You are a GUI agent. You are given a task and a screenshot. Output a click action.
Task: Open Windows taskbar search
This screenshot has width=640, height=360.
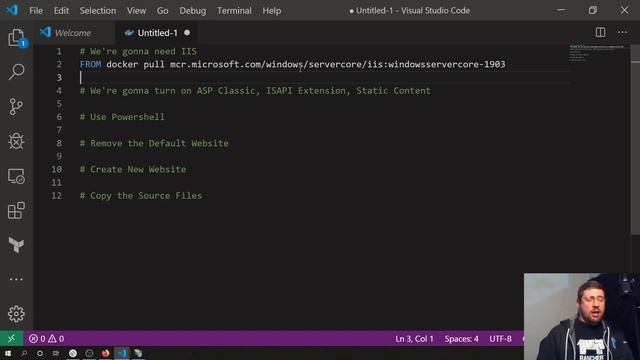24,353
